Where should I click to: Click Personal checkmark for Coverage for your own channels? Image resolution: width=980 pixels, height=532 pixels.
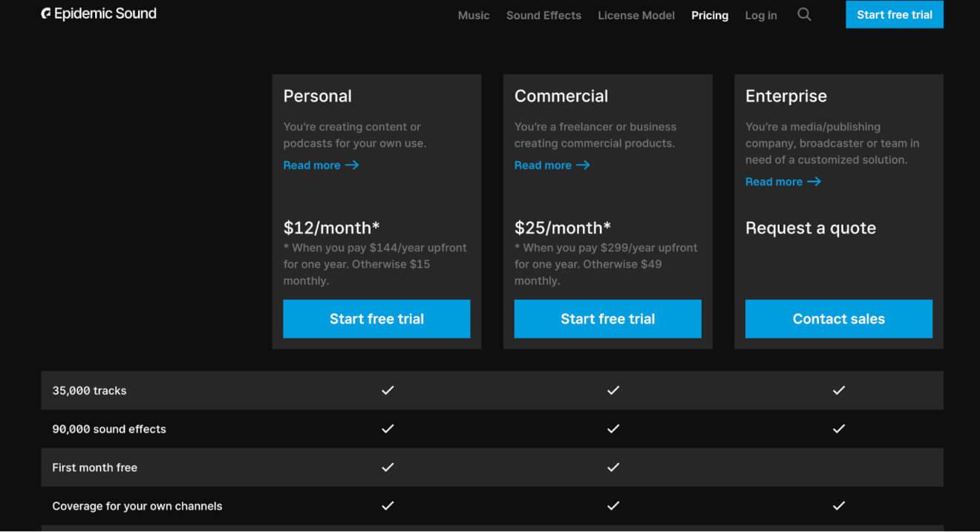pyautogui.click(x=388, y=506)
